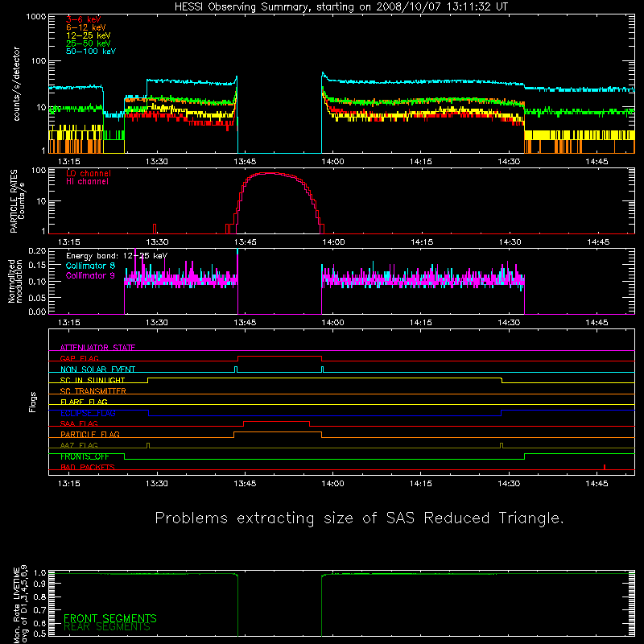
Task: Click the 1.0 y-axis value on livetime plot
Action: [39, 573]
